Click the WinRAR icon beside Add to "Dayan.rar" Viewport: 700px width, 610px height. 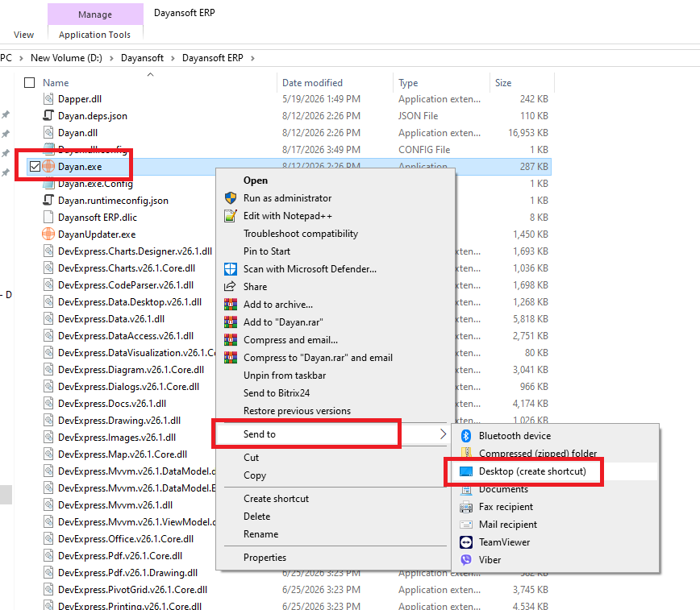[x=231, y=322]
